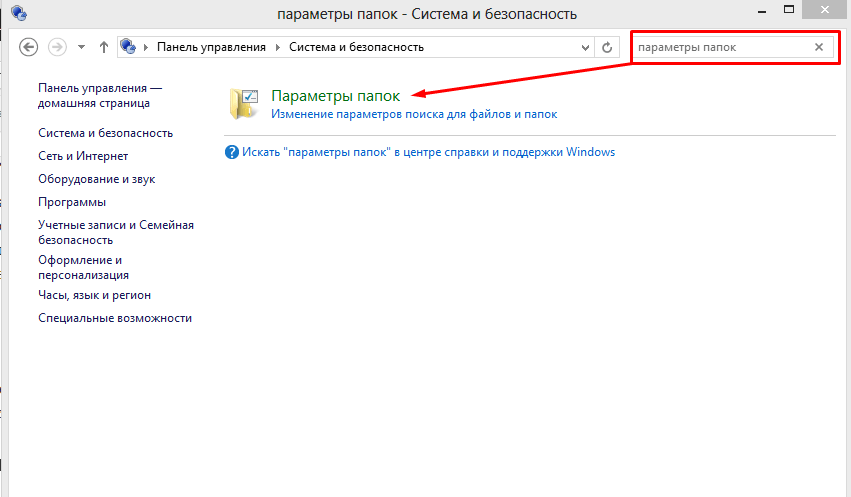Open Параметры папок search result
Image resolution: width=851 pixels, height=497 pixels.
pyautogui.click(x=335, y=96)
